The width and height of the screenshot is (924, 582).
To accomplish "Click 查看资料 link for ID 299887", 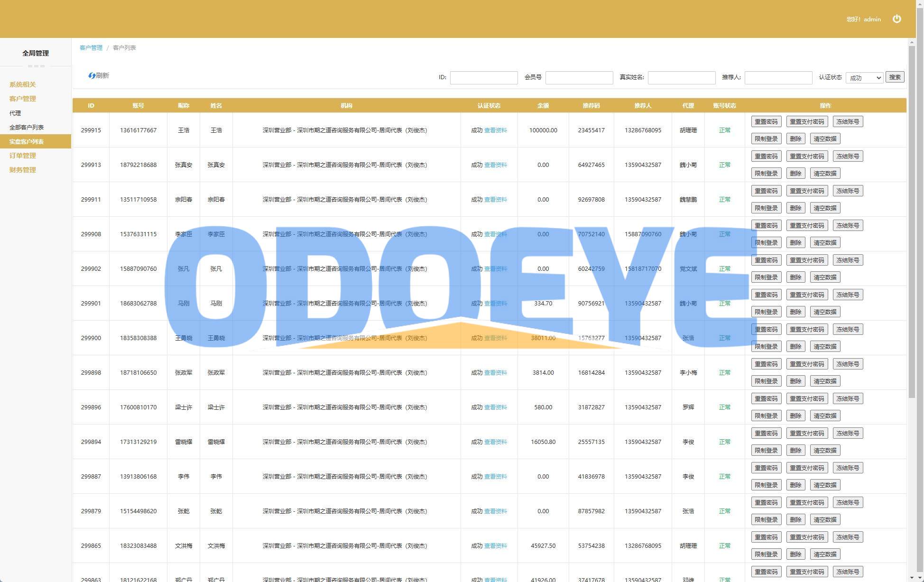I will click(496, 476).
